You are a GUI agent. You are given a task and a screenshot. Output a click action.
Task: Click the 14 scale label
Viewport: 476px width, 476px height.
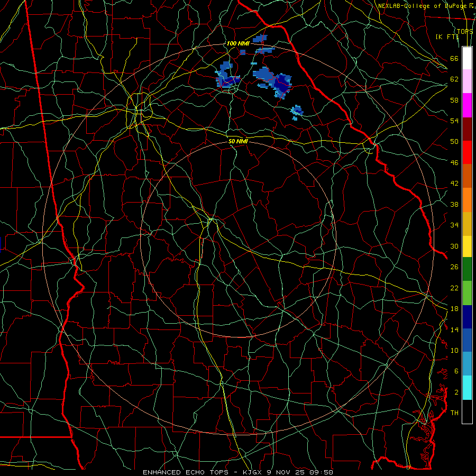click(454, 329)
